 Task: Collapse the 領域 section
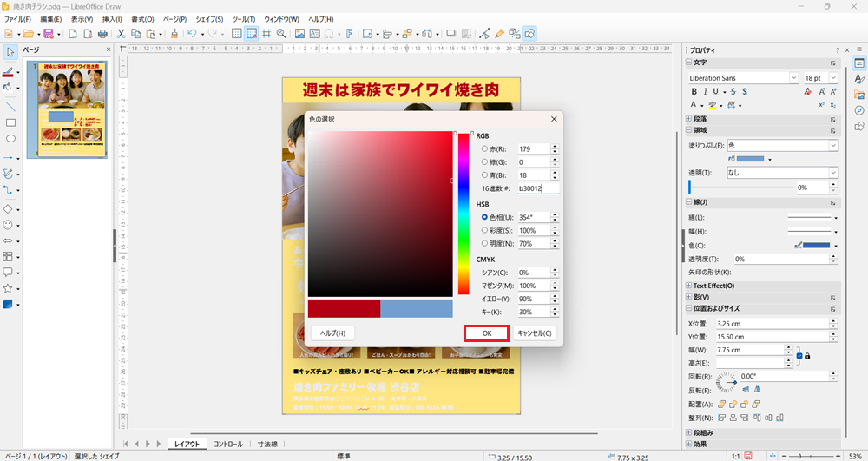[689, 130]
